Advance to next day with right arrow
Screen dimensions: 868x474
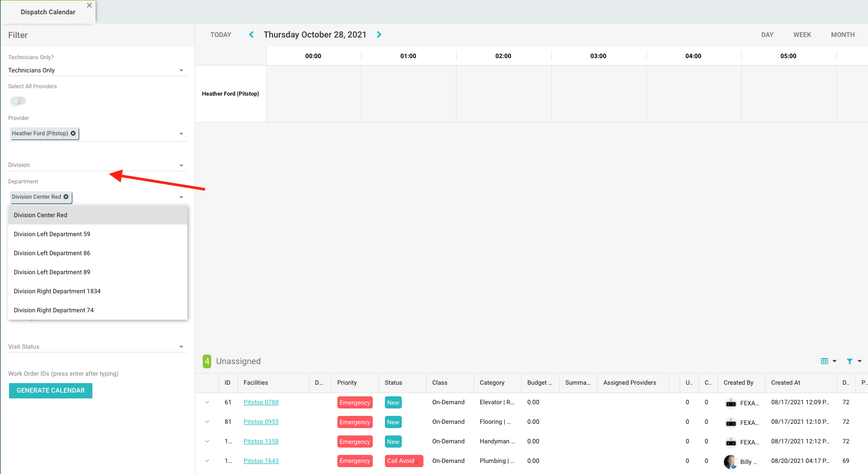pos(379,35)
